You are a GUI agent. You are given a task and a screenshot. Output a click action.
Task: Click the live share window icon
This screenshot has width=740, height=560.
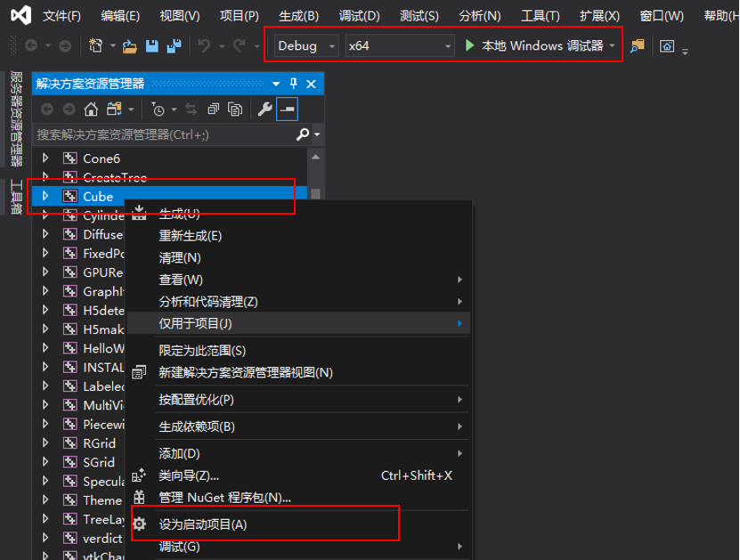click(667, 45)
